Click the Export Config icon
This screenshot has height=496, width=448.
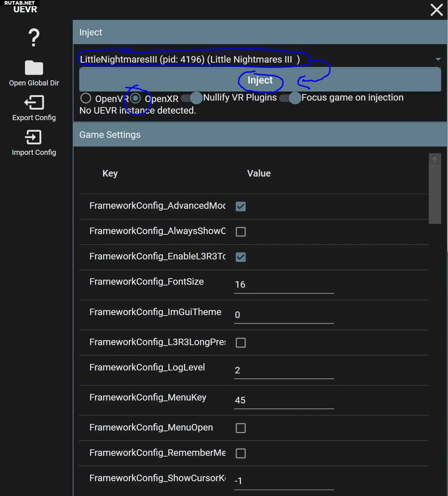pos(34,103)
